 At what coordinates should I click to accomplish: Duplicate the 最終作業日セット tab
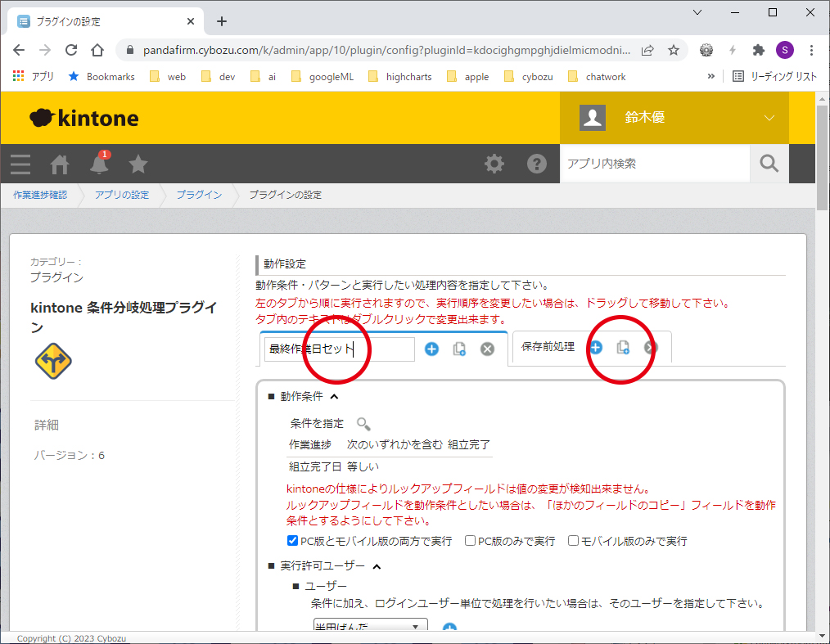click(459, 349)
